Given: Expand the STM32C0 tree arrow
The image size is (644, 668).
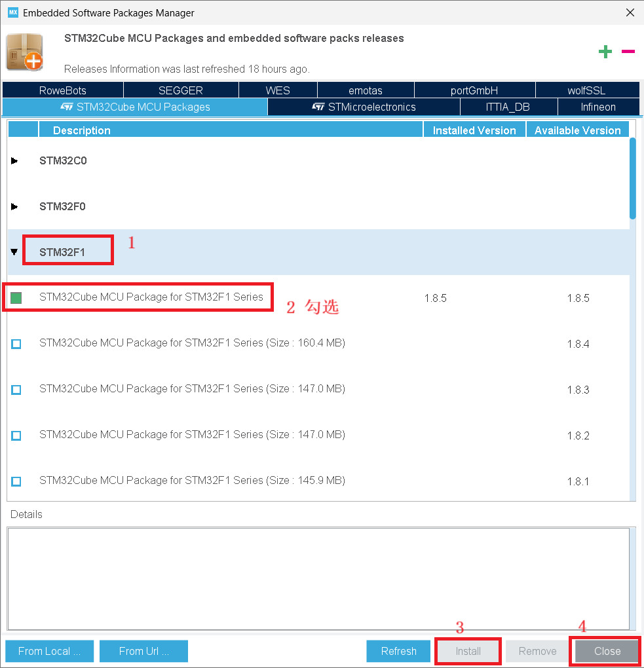Looking at the screenshot, I should (x=14, y=160).
